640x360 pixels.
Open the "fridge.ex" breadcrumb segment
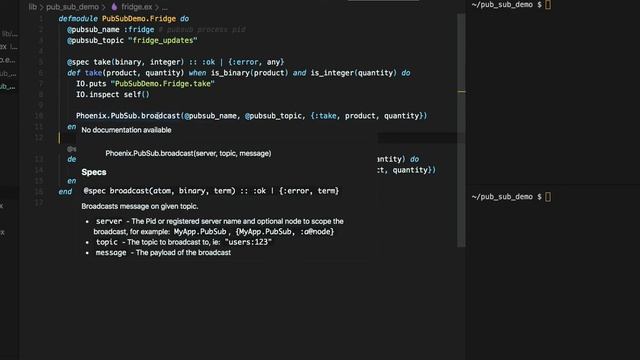point(137,7)
